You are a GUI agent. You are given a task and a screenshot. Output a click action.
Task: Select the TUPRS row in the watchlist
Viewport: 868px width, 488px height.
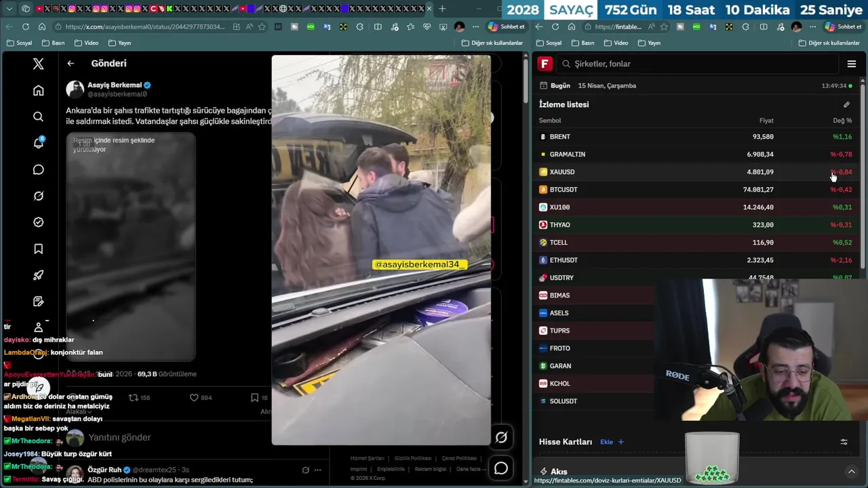click(x=595, y=330)
